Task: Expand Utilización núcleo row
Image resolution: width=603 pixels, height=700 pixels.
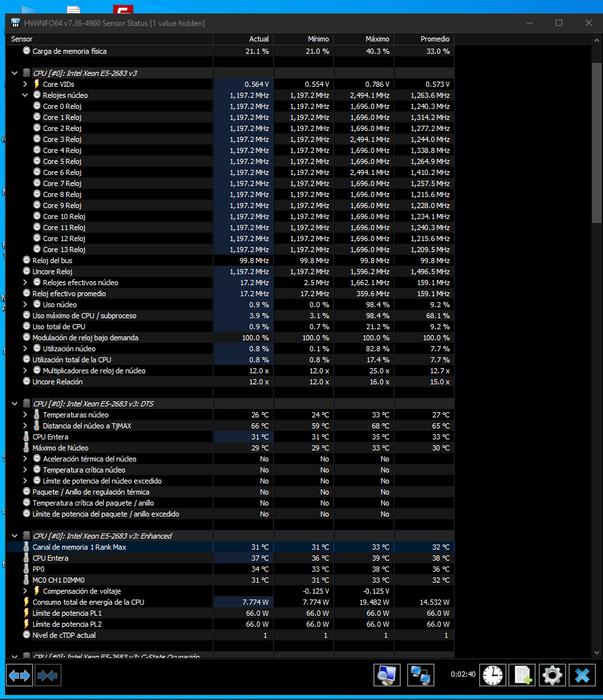Action: coord(25,349)
